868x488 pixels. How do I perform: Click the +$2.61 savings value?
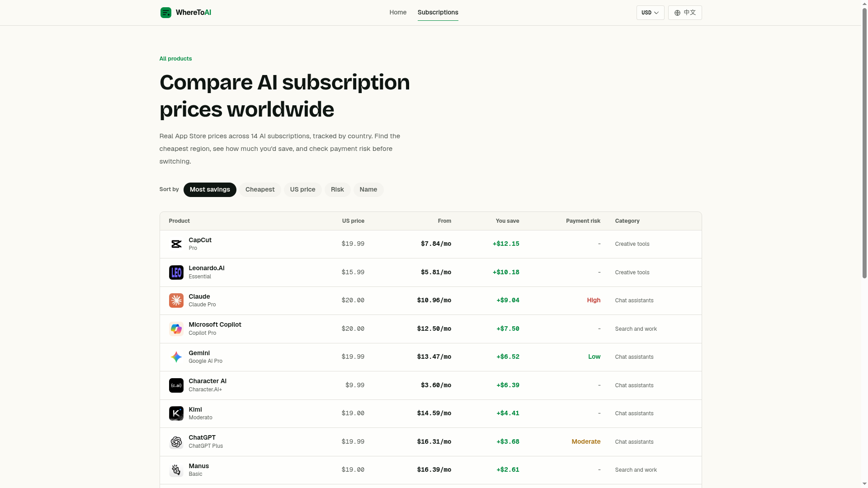(x=508, y=470)
